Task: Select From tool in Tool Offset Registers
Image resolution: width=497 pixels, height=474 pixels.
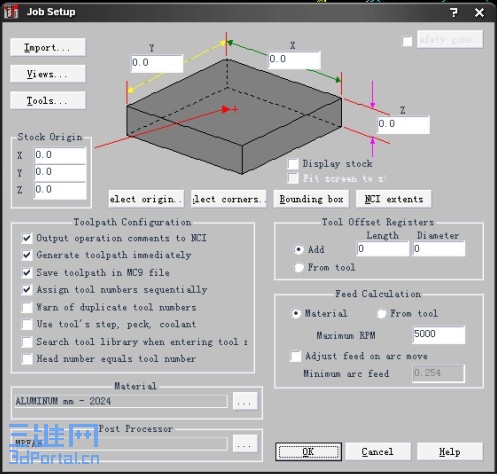Action: [x=299, y=267]
